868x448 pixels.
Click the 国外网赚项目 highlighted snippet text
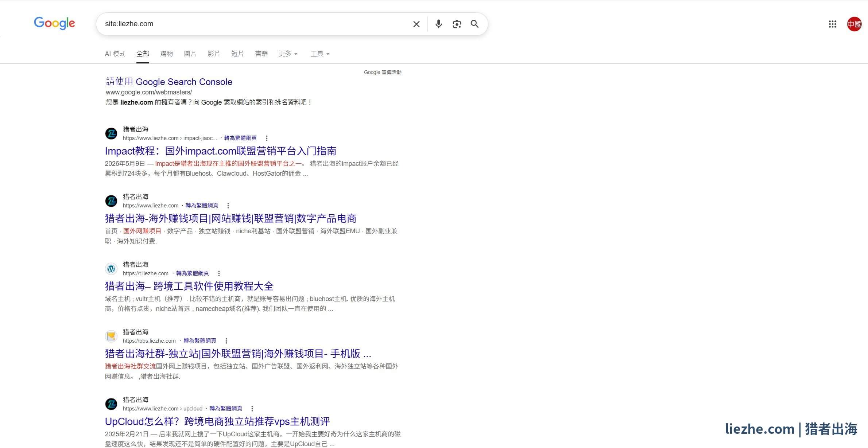click(142, 231)
